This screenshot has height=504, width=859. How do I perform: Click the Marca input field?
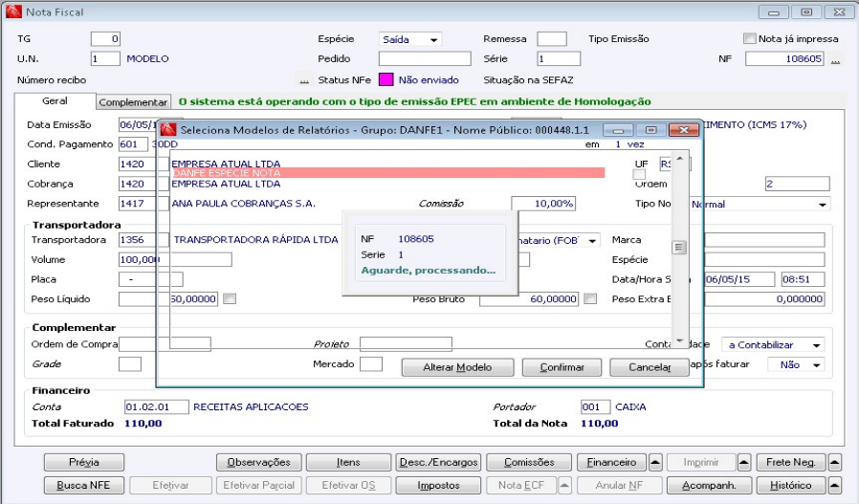764,239
